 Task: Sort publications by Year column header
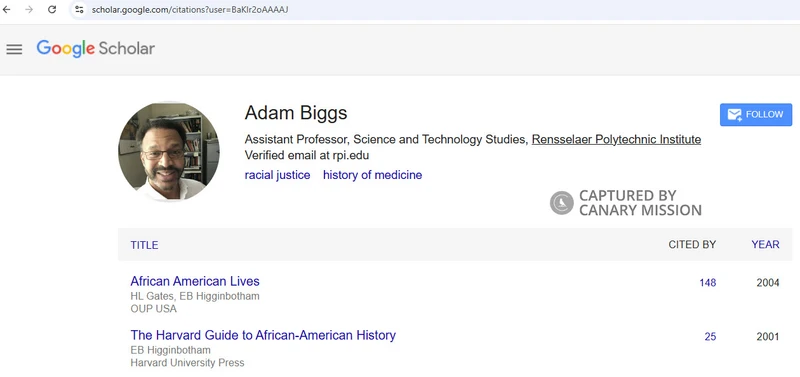click(x=765, y=244)
